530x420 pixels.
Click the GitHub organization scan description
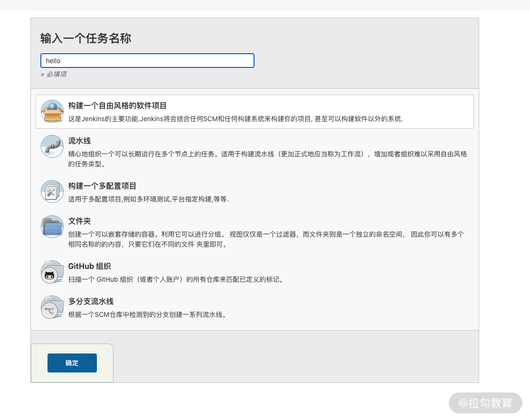click(x=176, y=279)
